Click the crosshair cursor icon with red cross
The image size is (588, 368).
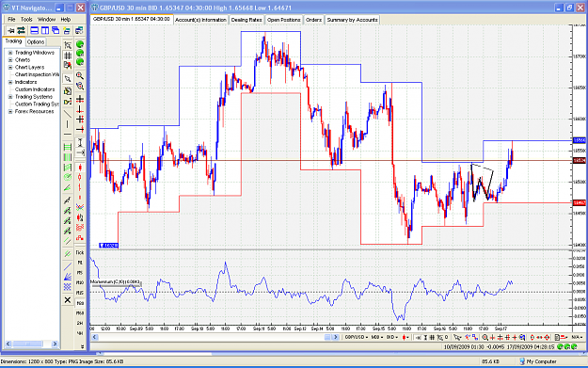click(80, 100)
